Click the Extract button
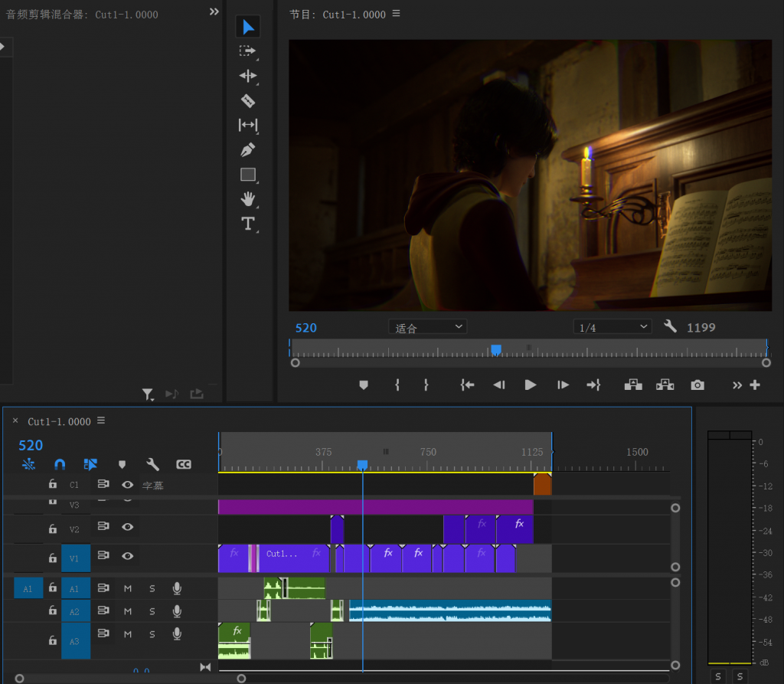784x684 pixels. pos(665,385)
